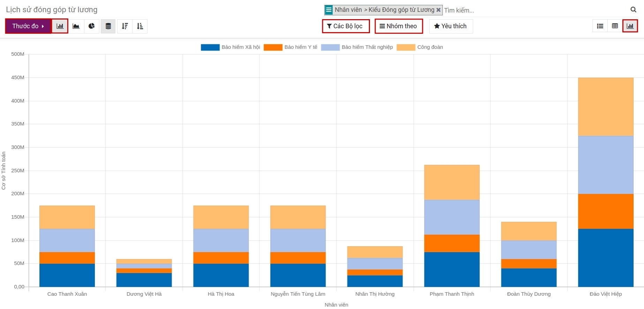
Task: Open the Yêu thích favorites menu
Action: (x=450, y=26)
